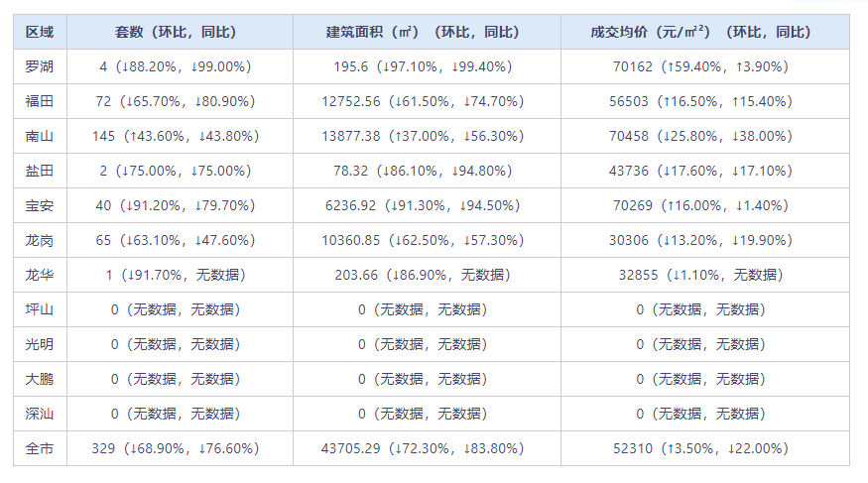Select the 大鹏 district cell

click(x=40, y=379)
